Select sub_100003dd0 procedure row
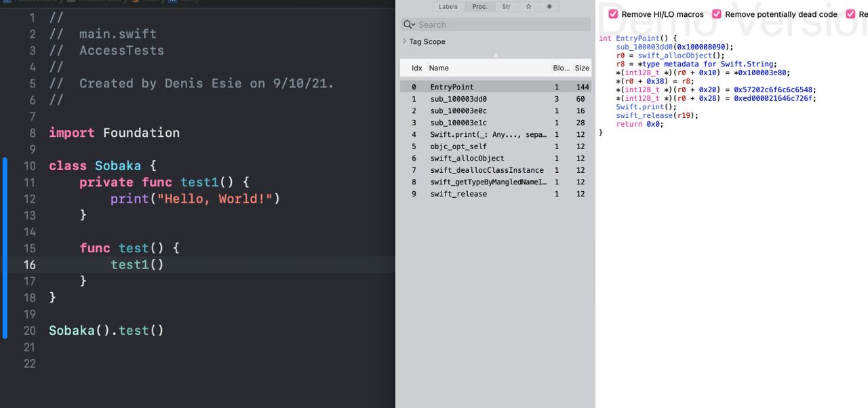 click(x=458, y=99)
